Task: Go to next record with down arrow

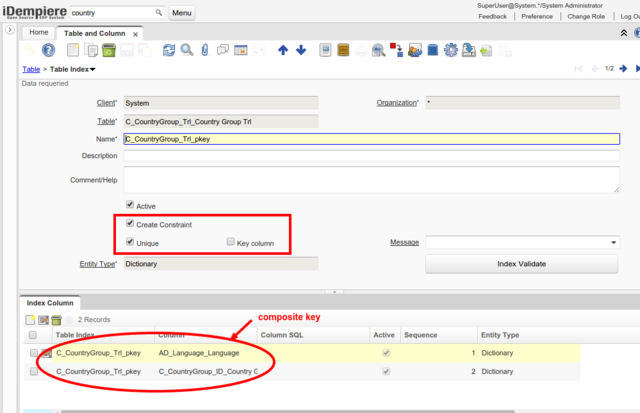Action: 301,50
